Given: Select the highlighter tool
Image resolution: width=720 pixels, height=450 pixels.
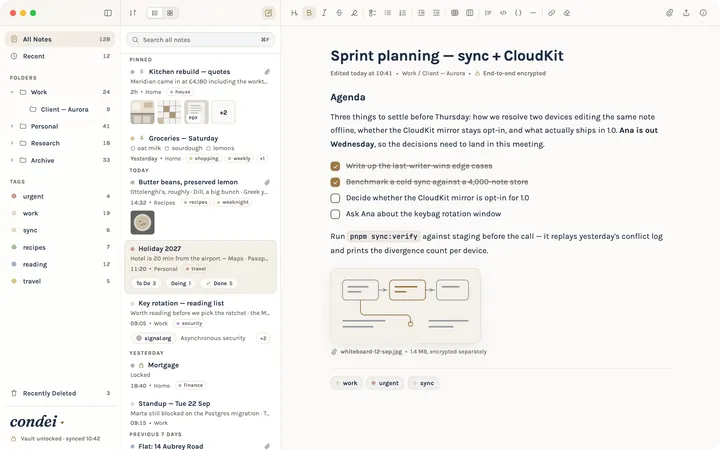Looking at the screenshot, I should 354,13.
